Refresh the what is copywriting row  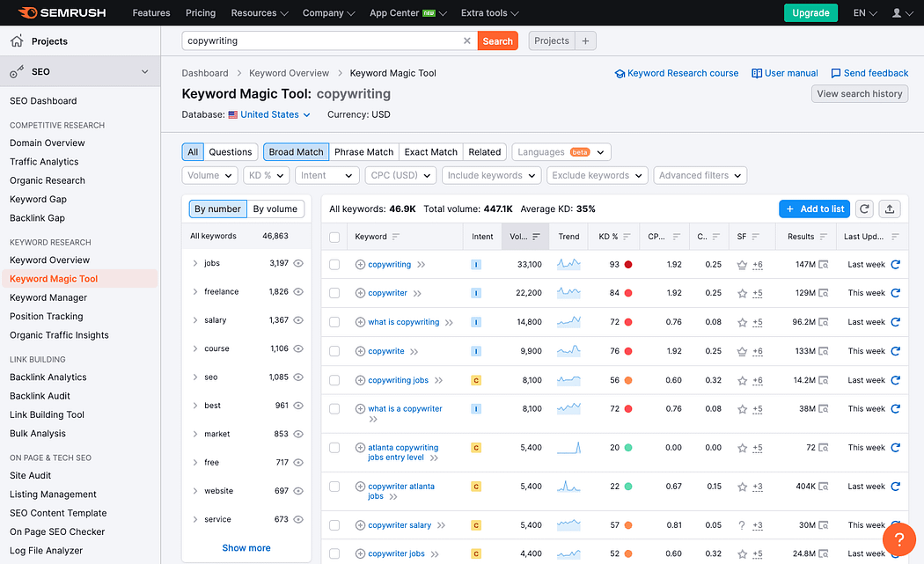896,322
